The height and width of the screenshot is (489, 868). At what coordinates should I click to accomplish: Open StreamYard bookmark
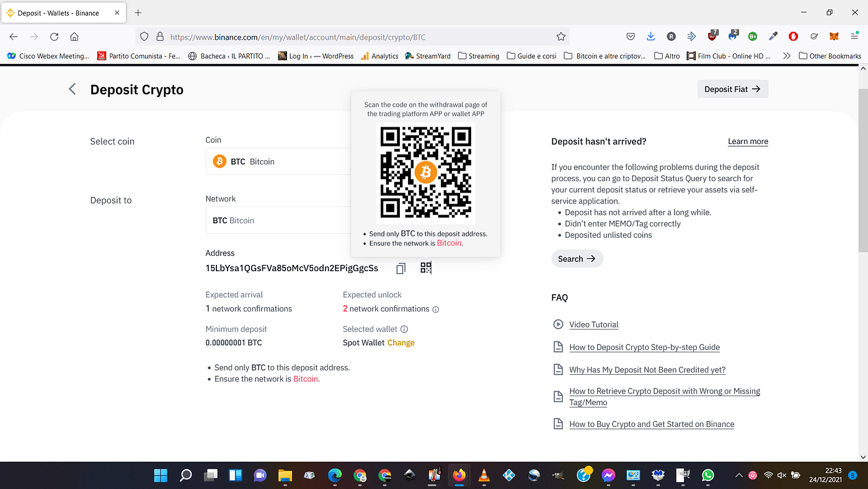click(428, 56)
